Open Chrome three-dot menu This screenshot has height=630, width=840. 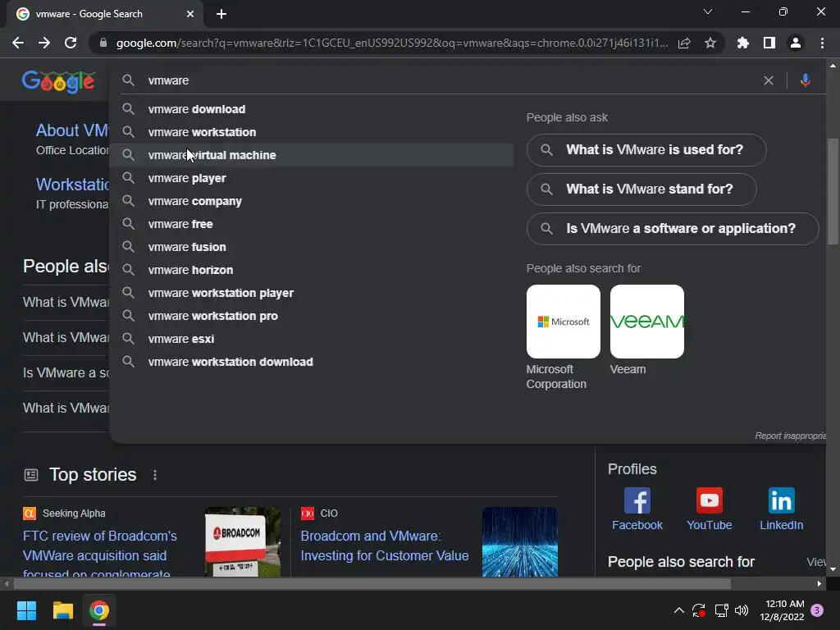click(822, 43)
